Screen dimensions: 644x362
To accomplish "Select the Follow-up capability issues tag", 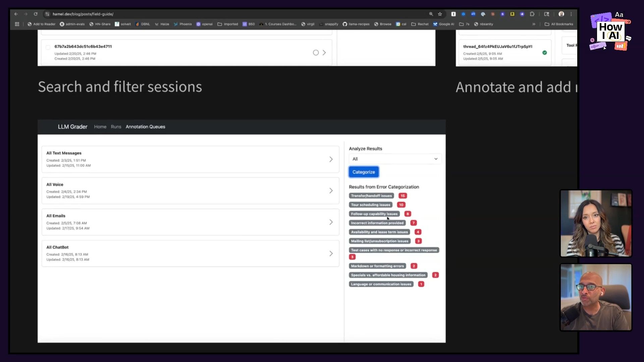I will (374, 214).
